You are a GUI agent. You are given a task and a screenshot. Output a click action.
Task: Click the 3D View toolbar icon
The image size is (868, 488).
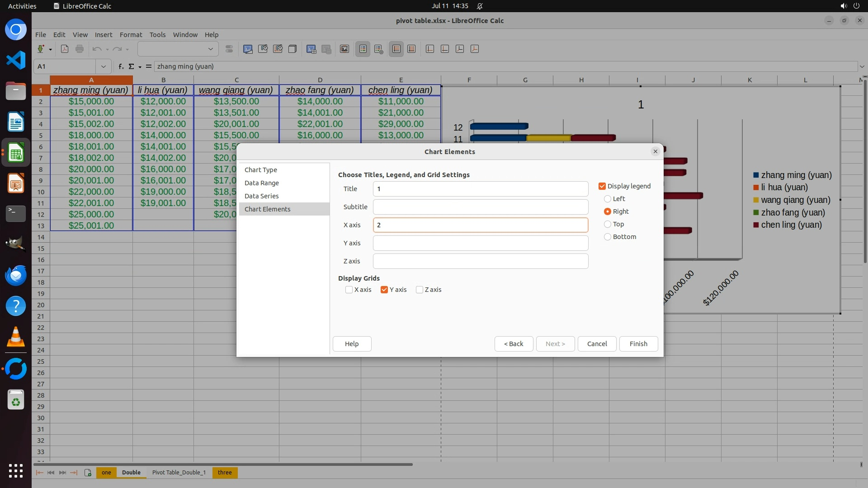292,49
